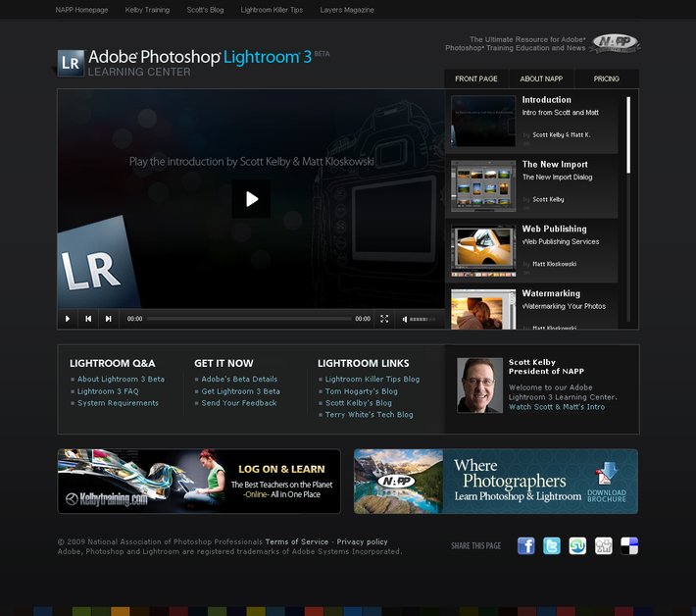This screenshot has height=616, width=696.
Task: Go to NAPP Homepage link
Action: click(81, 10)
